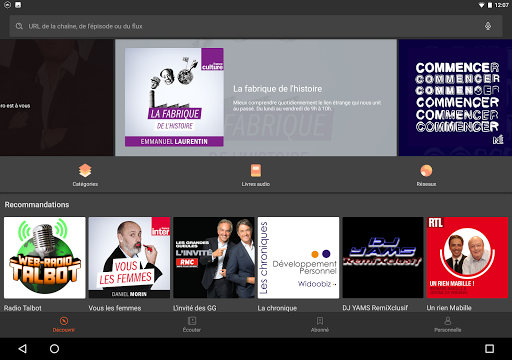
Task: Click the 'DJ YAMS RemiXclusif' title text
Action: click(375, 308)
